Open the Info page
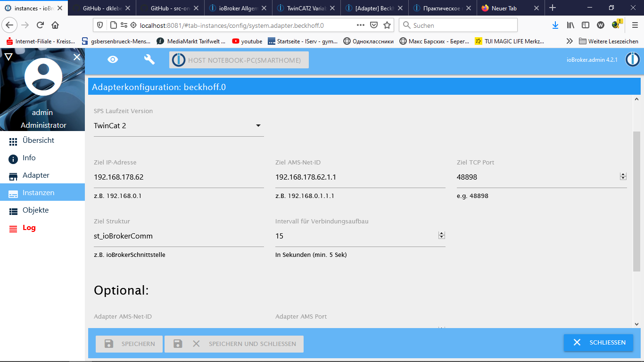This screenshot has height=362, width=644. (x=42, y=158)
